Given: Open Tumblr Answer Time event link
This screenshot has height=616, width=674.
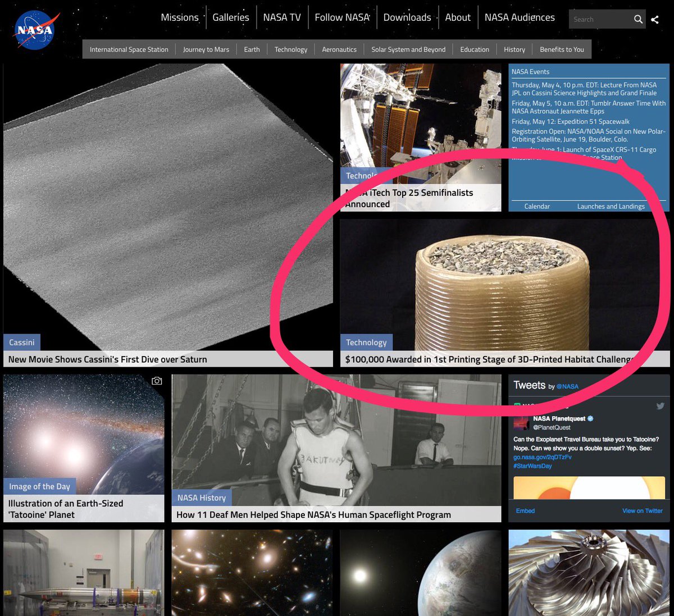Looking at the screenshot, I should coord(589,107).
